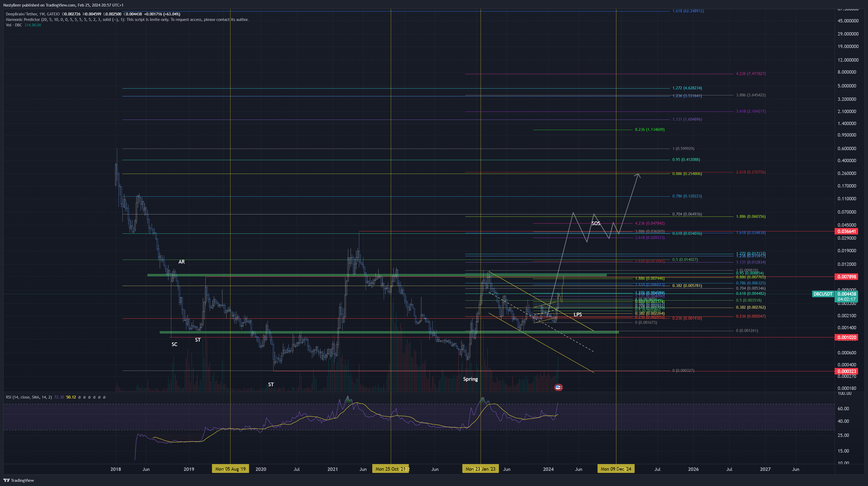Click the 0.886 (0.254806) Fibonacci label
This screenshot has height=486, width=868.
[x=687, y=174]
